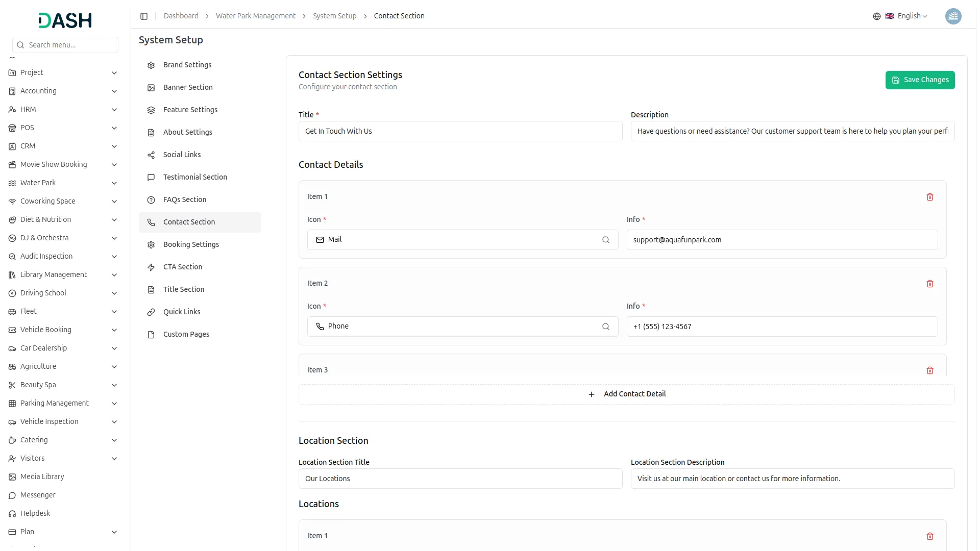Switch to FAQs Section settings
The width and height of the screenshot is (980, 551).
click(x=184, y=199)
